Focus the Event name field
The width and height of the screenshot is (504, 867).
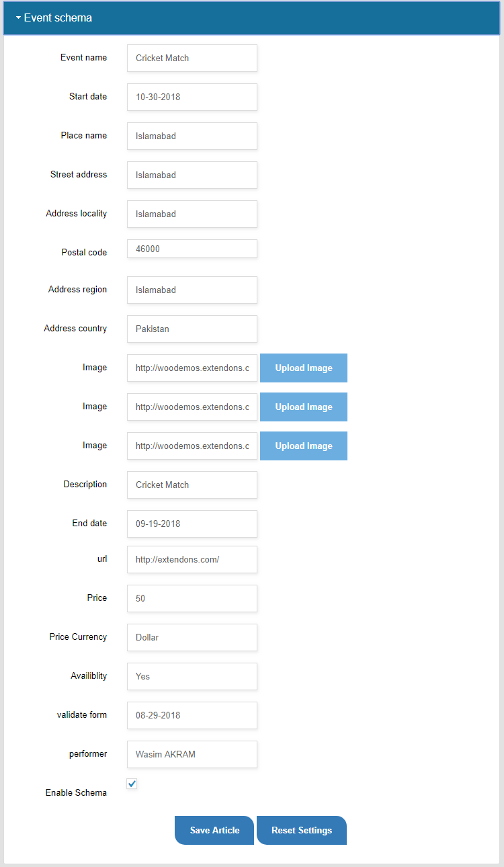(x=192, y=58)
